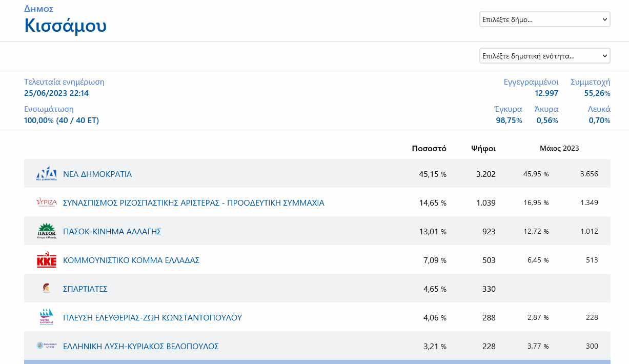Click the Σπαρτιάτες helmet logo
The image size is (629, 364).
pos(46,289)
